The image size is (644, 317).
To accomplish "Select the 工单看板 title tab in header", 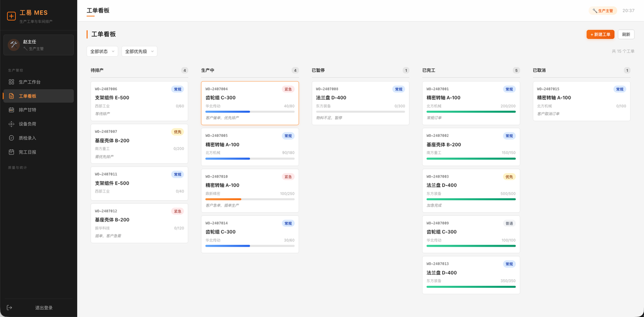I will [98, 11].
